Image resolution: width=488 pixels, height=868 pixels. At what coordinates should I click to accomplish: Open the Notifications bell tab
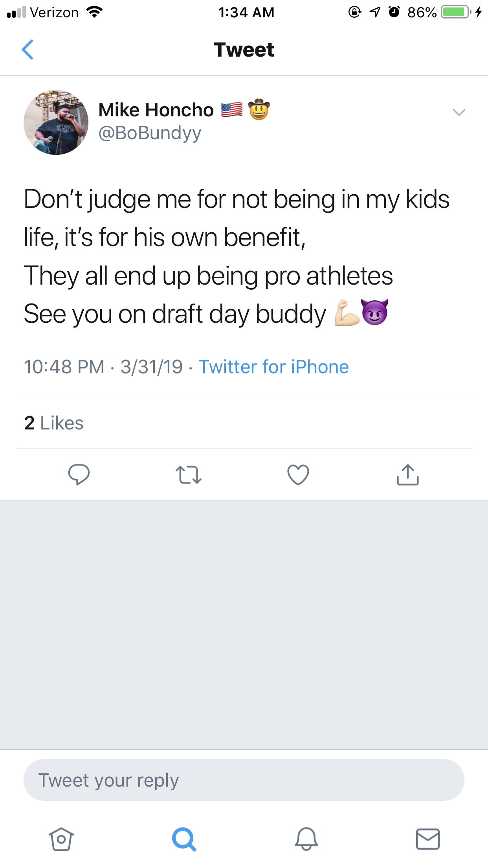[306, 839]
